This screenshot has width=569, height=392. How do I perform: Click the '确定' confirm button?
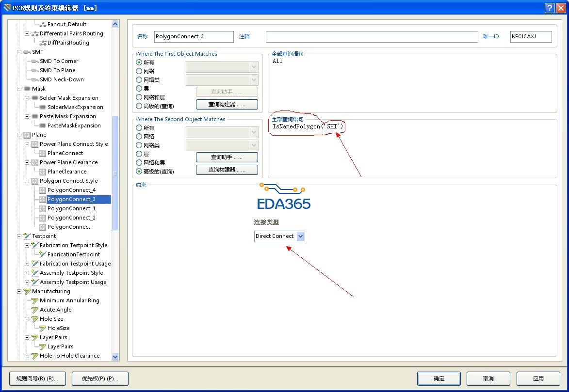click(x=439, y=378)
